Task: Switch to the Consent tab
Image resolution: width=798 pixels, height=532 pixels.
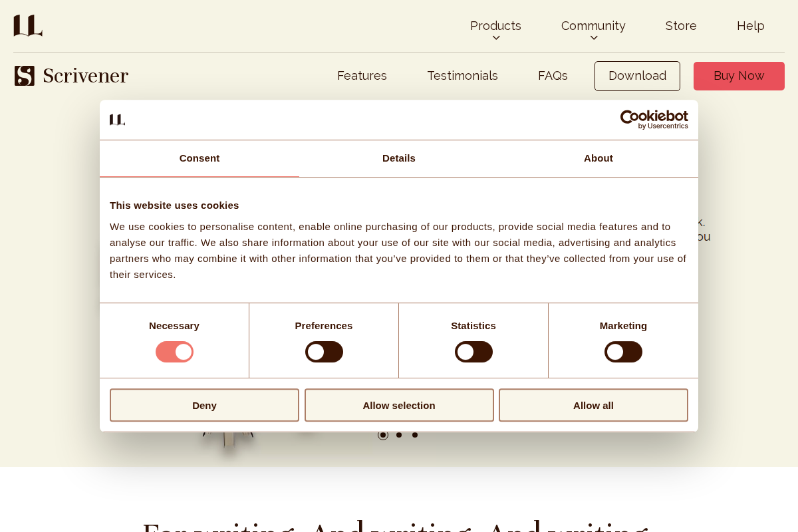Action: click(199, 158)
